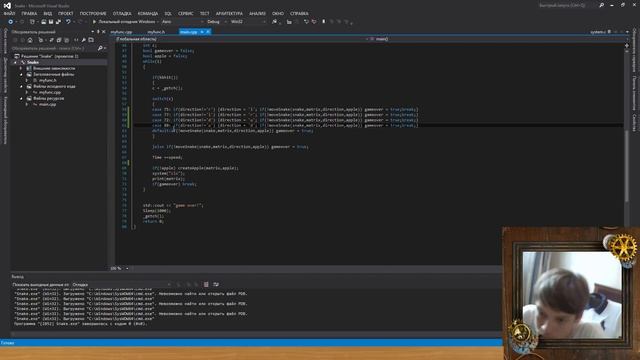
Task: Click the editor vertical scrollbar
Action: click(627, 166)
